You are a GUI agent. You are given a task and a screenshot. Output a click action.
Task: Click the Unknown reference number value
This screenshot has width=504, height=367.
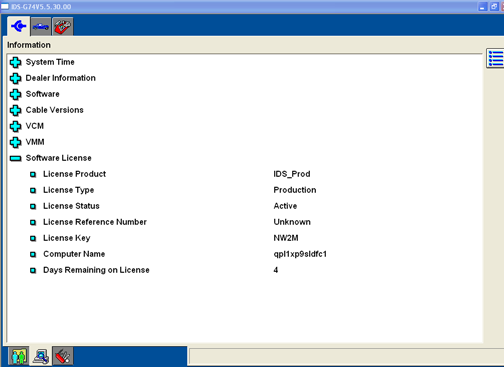pyautogui.click(x=292, y=222)
